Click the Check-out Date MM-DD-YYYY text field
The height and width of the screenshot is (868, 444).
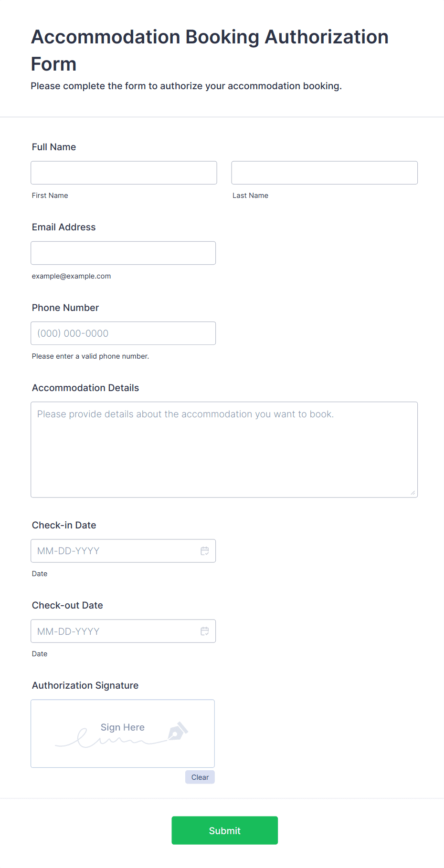click(x=115, y=631)
